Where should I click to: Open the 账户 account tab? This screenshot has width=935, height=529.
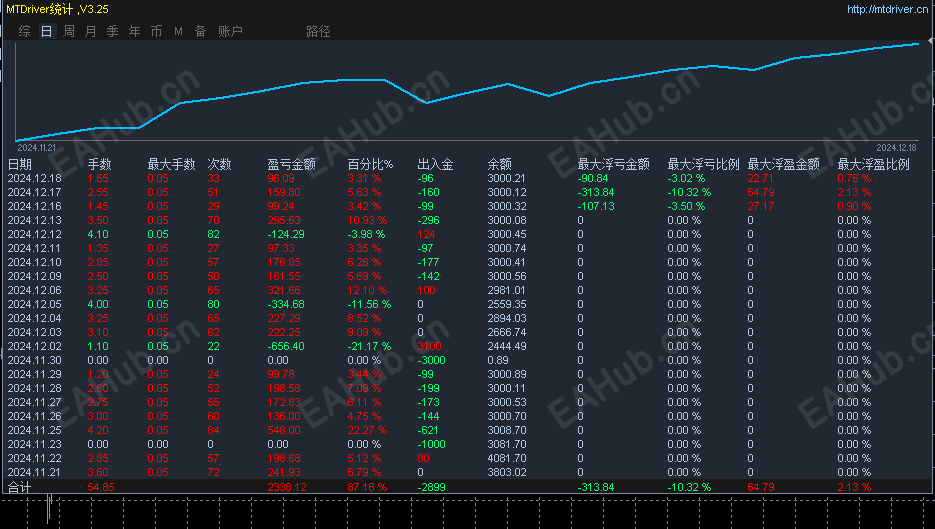[x=230, y=31]
